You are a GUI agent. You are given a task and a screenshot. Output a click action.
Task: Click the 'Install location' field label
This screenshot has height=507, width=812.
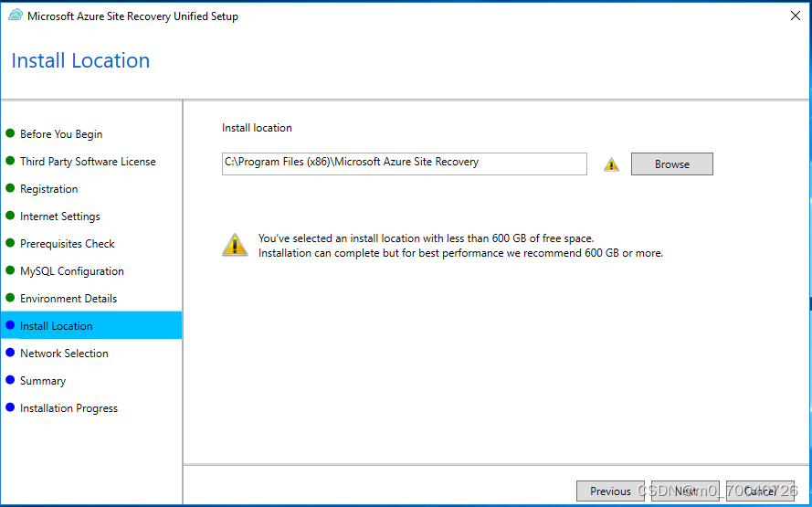(257, 128)
